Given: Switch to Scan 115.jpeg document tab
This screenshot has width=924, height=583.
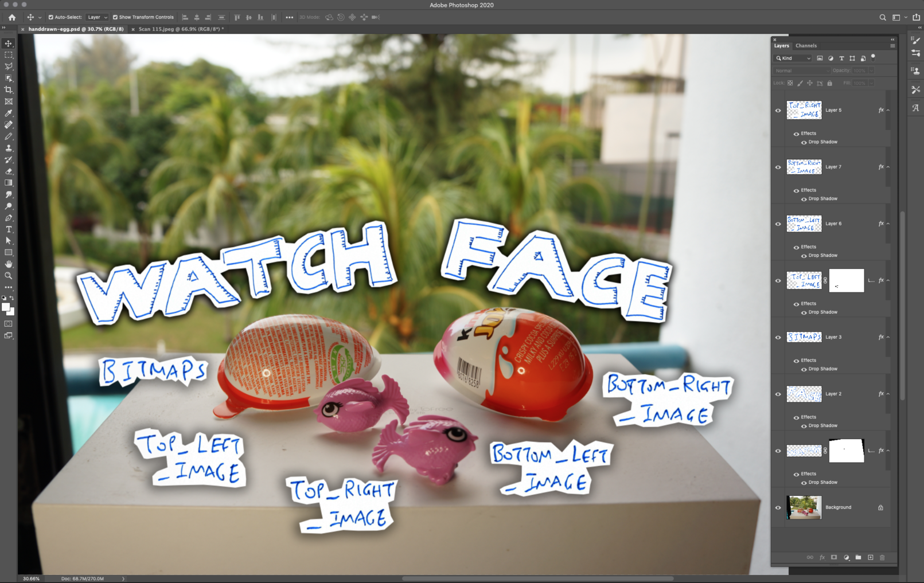Looking at the screenshot, I should click(x=180, y=29).
